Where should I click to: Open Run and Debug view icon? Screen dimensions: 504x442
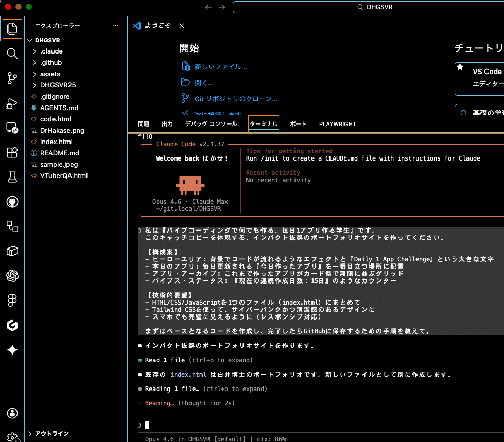coord(12,103)
